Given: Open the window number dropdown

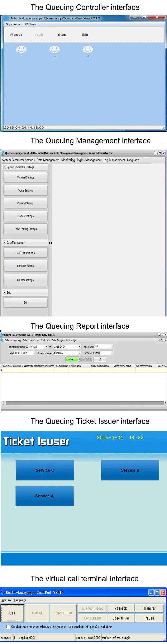Looking at the screenshot, I should 112,353.
